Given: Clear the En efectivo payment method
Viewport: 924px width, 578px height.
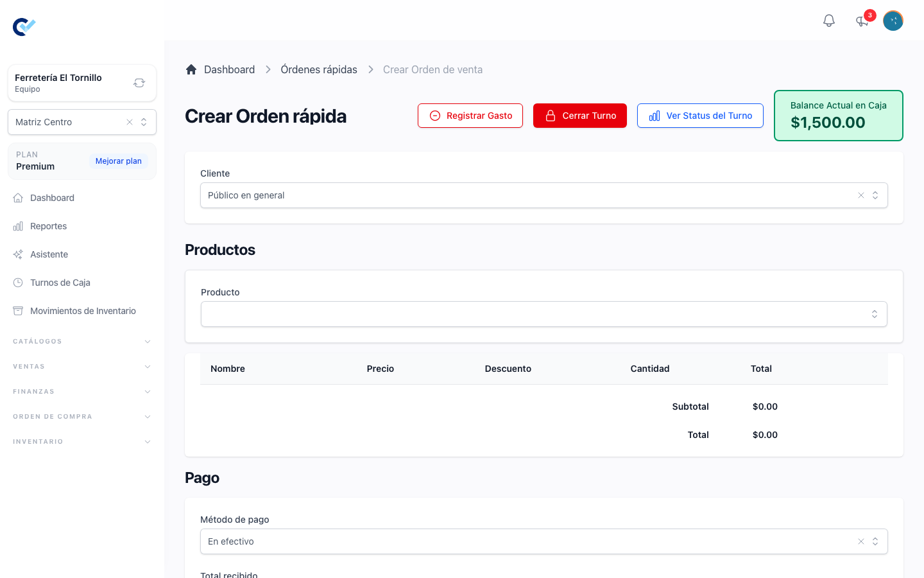Looking at the screenshot, I should click(x=861, y=541).
